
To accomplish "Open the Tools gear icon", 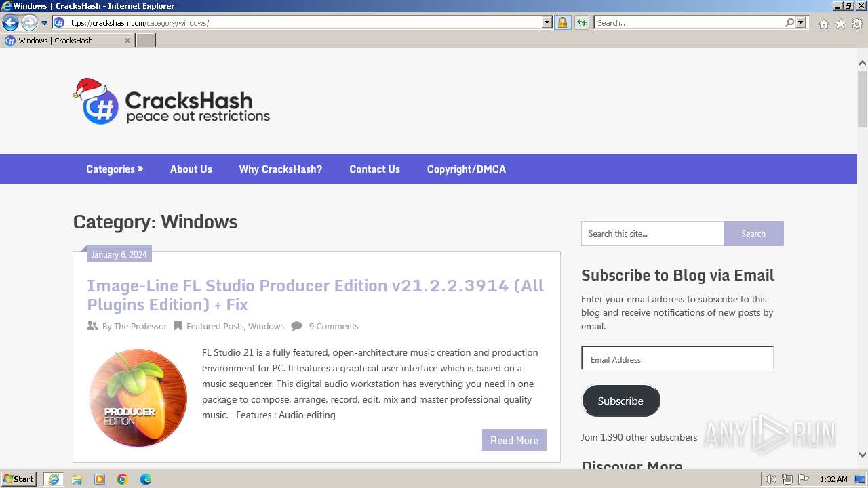I will 857,24.
